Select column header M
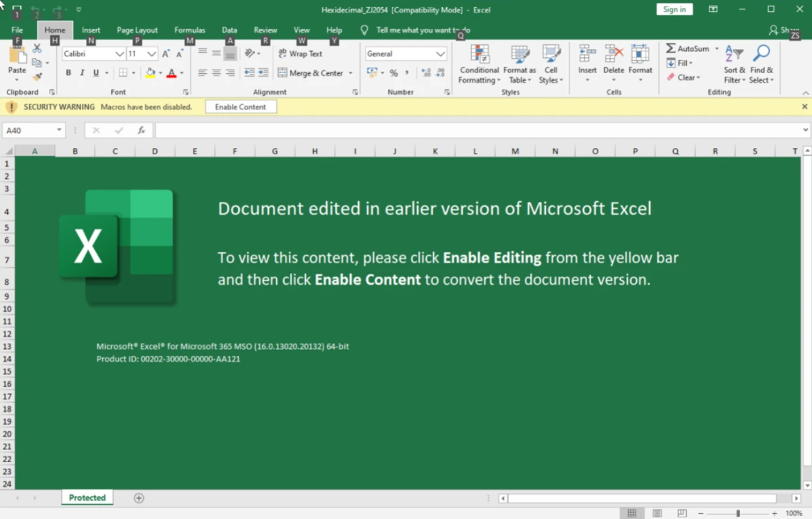Image resolution: width=812 pixels, height=519 pixels. [515, 151]
